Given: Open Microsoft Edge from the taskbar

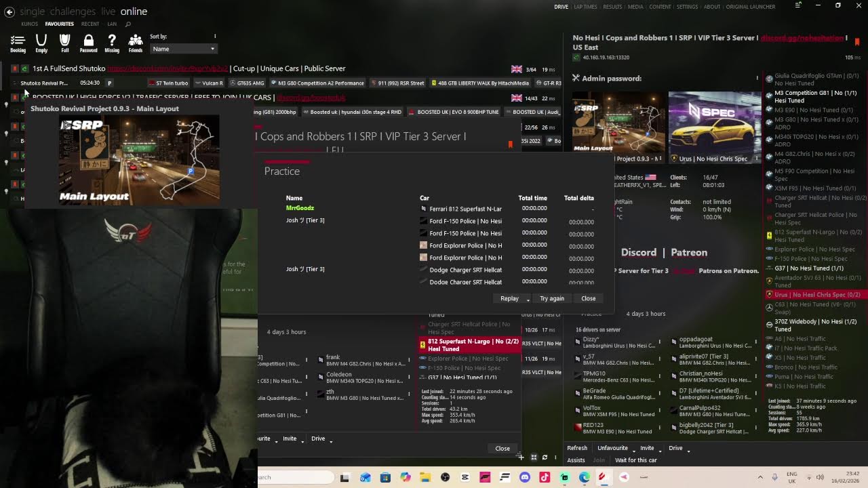Looking at the screenshot, I should tap(585, 477).
